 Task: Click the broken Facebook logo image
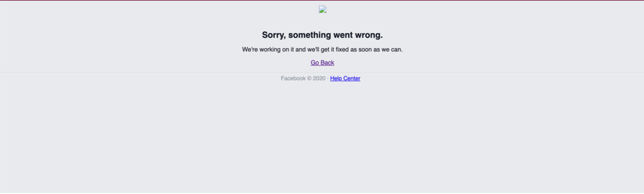coord(322,9)
